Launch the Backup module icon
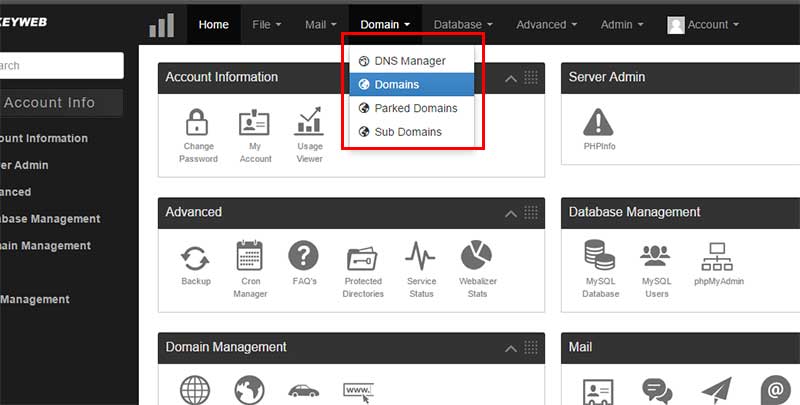Screen dimensions: 800x405 pos(195,258)
